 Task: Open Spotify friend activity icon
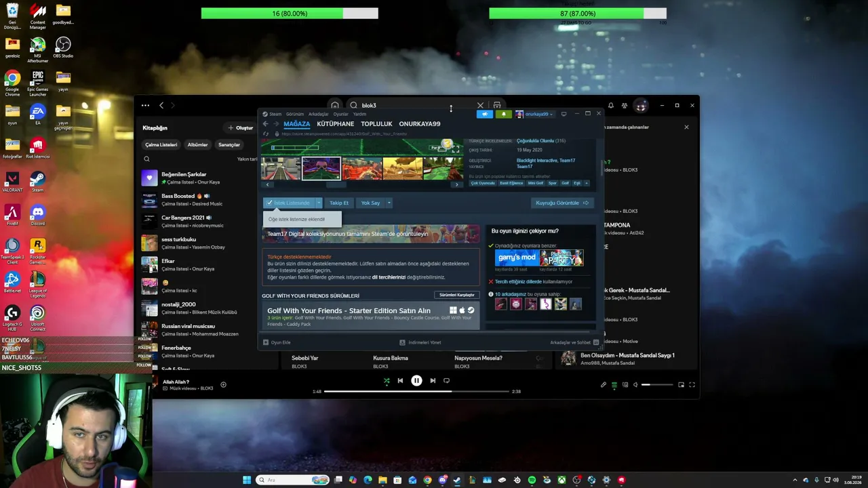click(625, 105)
